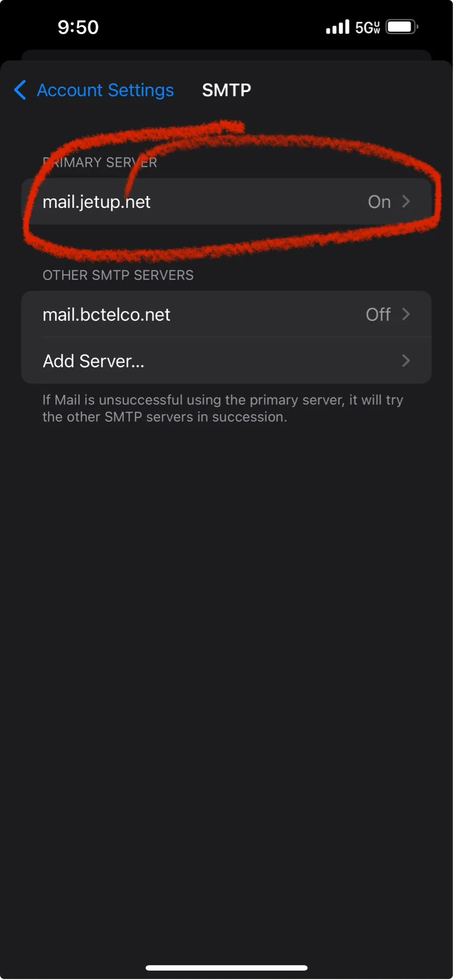Tap the cellular signal bars icon
The image size is (455, 980).
[x=338, y=27]
